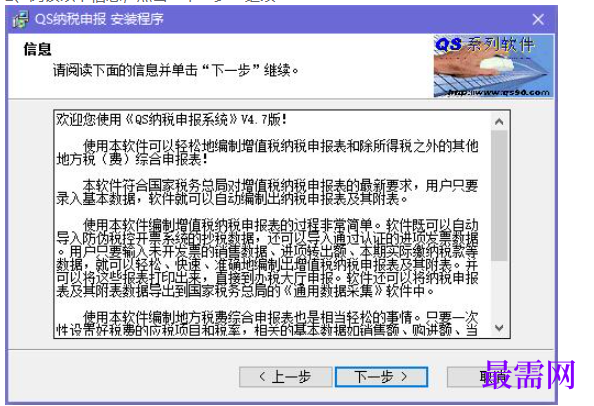Image resolution: width=594 pixels, height=406 pixels.
Task: Click the 信息 heading text
Action: (x=37, y=49)
